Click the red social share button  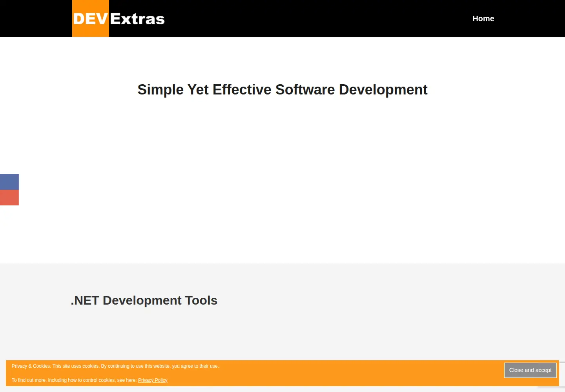[9, 198]
